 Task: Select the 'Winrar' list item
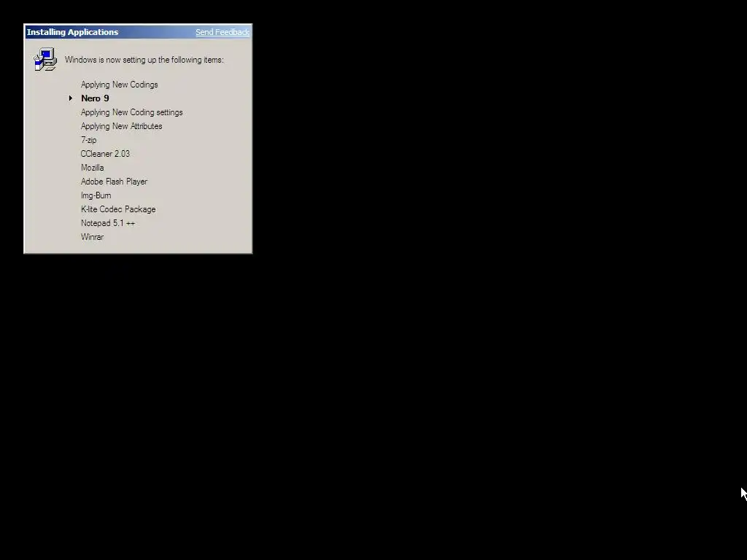(93, 237)
